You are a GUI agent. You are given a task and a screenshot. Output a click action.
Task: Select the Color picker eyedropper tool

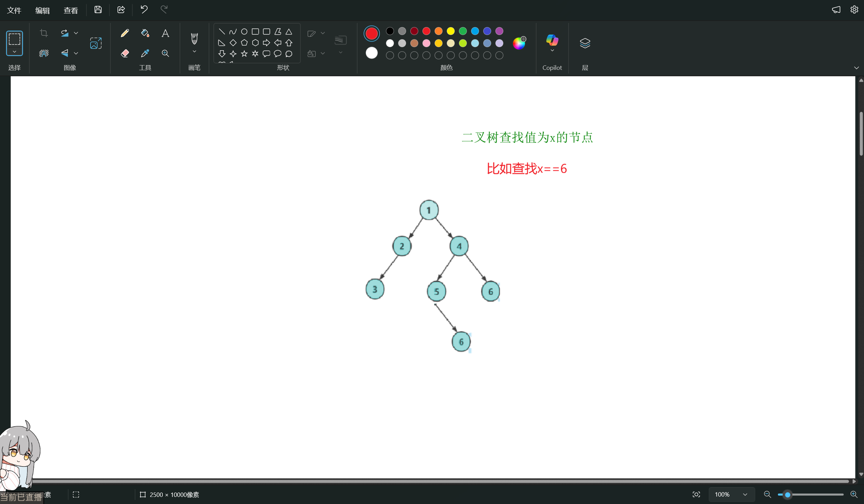tap(145, 53)
